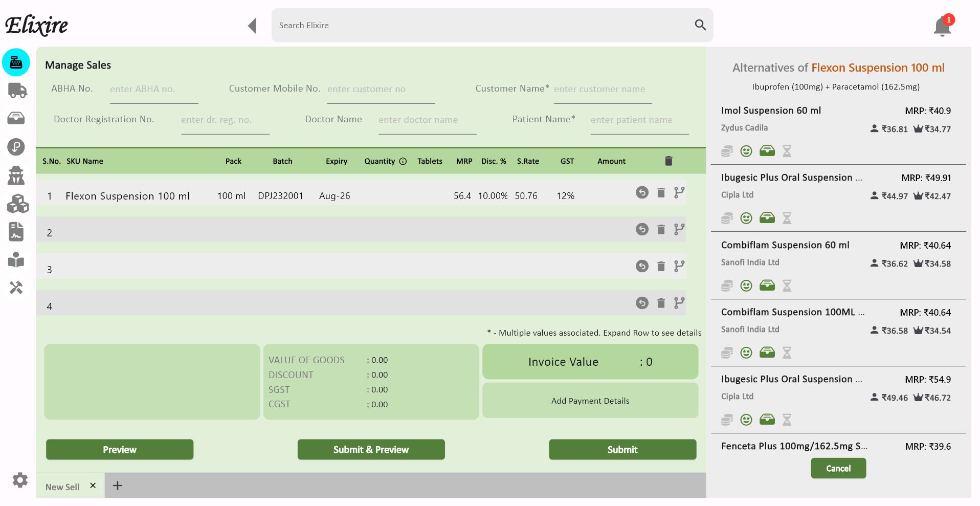Open the Sales cash register sidebar icon
Viewport: 980px width, 506px height.
[16, 62]
